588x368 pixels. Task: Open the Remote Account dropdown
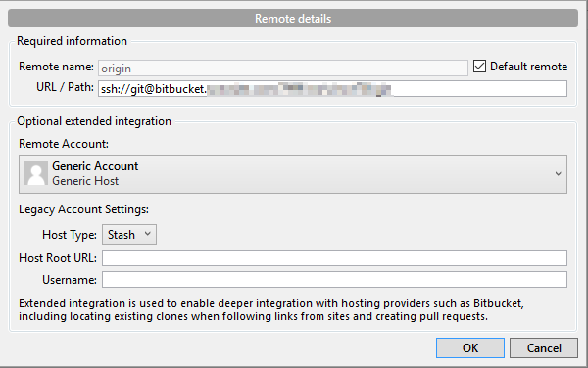pyautogui.click(x=293, y=174)
